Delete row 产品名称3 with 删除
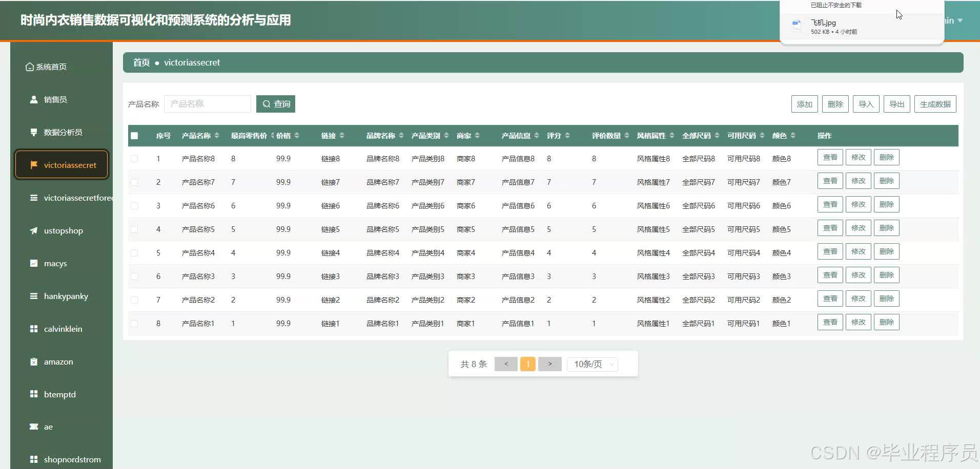This screenshot has width=980, height=469. click(x=887, y=275)
